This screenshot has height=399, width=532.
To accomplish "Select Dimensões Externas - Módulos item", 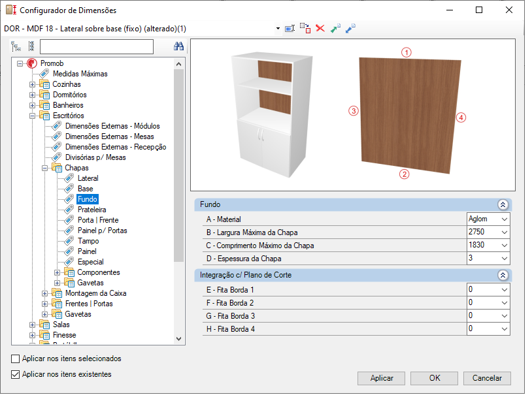I will [112, 126].
